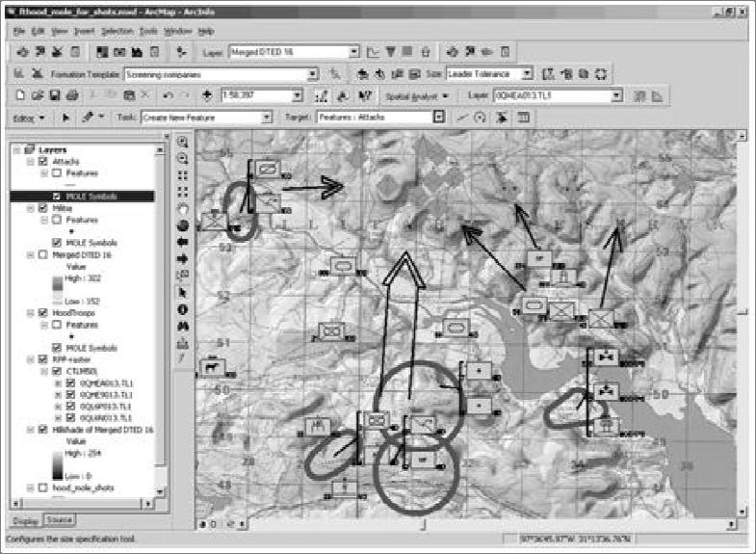
Task: Open the Size Leader Tolerance dropdown
Action: click(528, 74)
